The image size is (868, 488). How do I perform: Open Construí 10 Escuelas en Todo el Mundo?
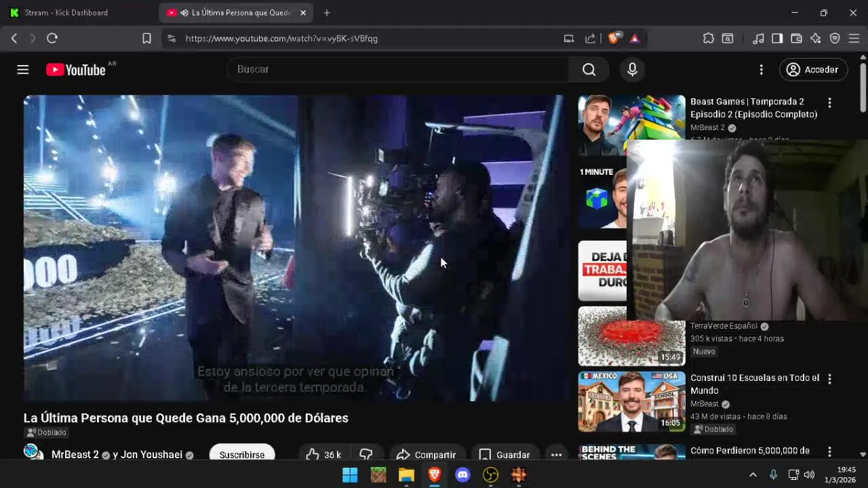(x=755, y=384)
